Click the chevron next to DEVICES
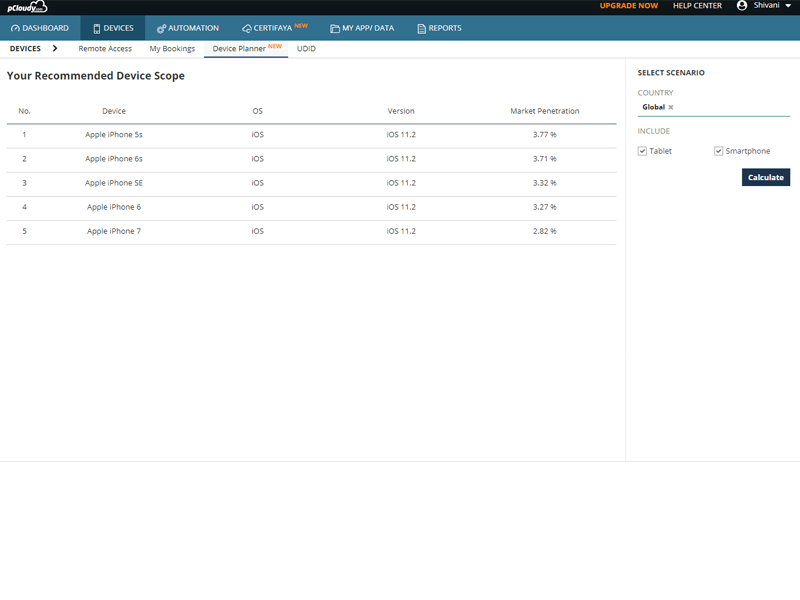 click(55, 48)
